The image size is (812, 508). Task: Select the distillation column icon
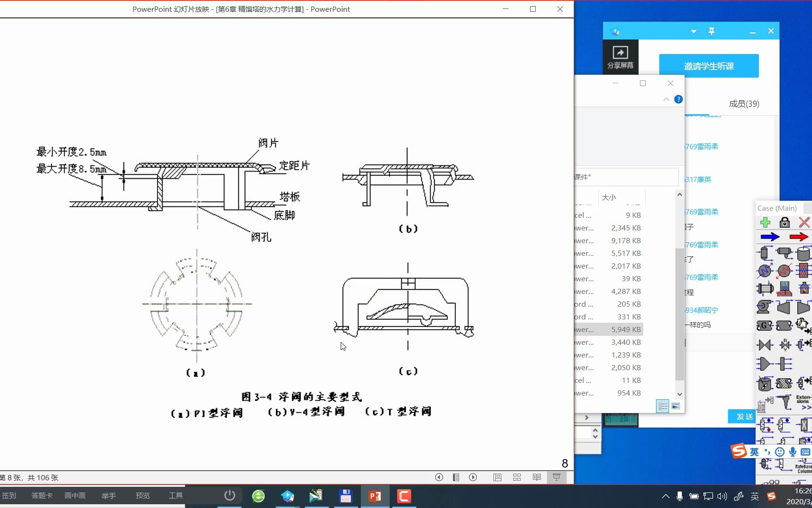[765, 424]
